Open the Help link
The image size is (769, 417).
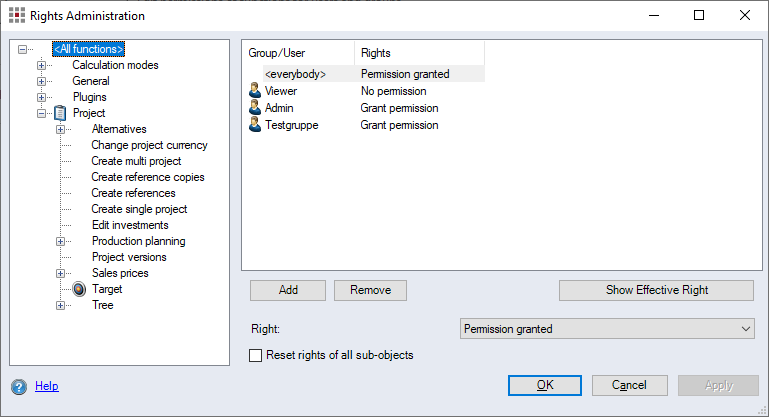point(46,386)
